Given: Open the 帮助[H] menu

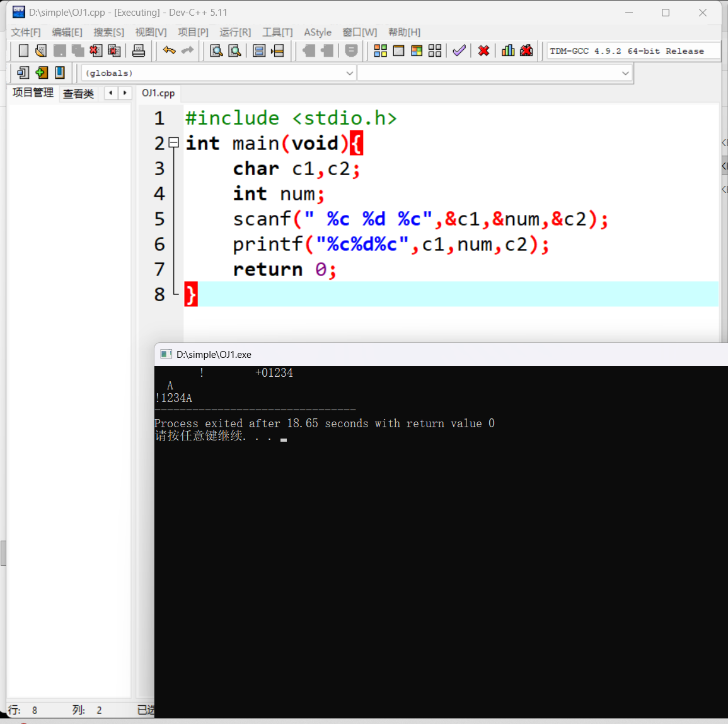Looking at the screenshot, I should click(x=405, y=32).
